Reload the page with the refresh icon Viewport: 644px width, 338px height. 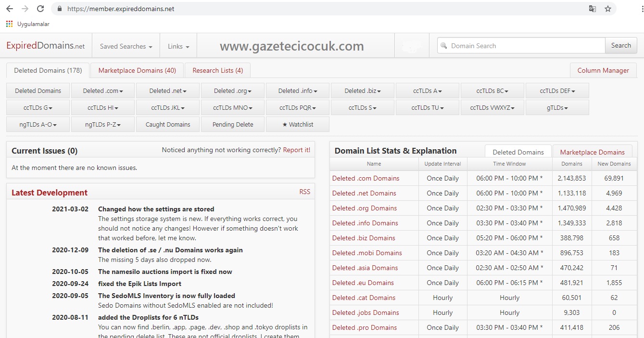[x=40, y=9]
